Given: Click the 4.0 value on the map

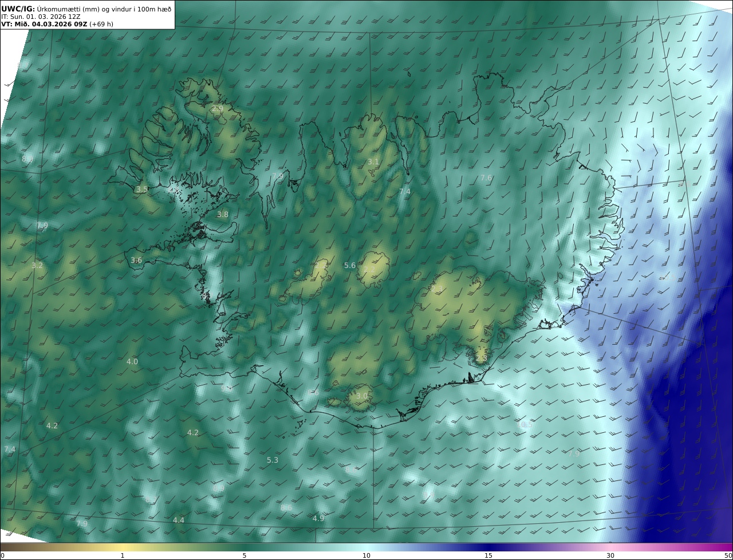Looking at the screenshot, I should click(x=132, y=362).
